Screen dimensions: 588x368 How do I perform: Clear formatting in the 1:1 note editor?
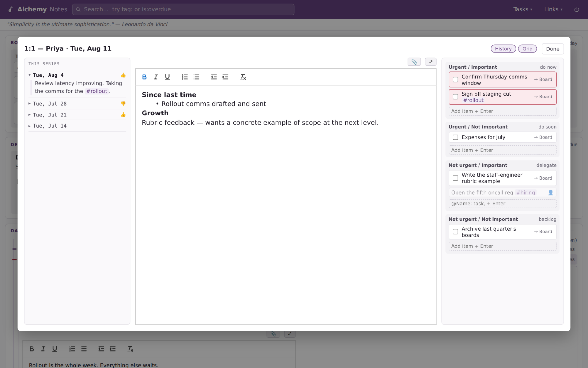pyautogui.click(x=243, y=77)
